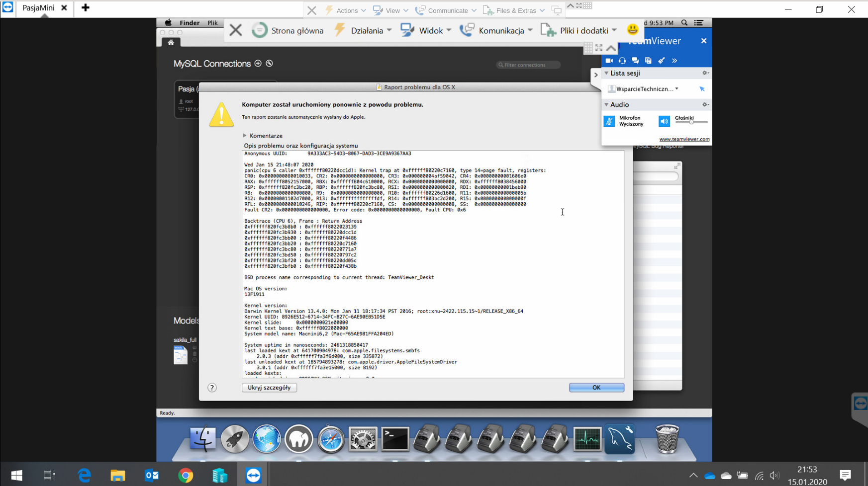Toggle remote control pointer for the session
Viewport: 868px width, 486px height.
[702, 89]
